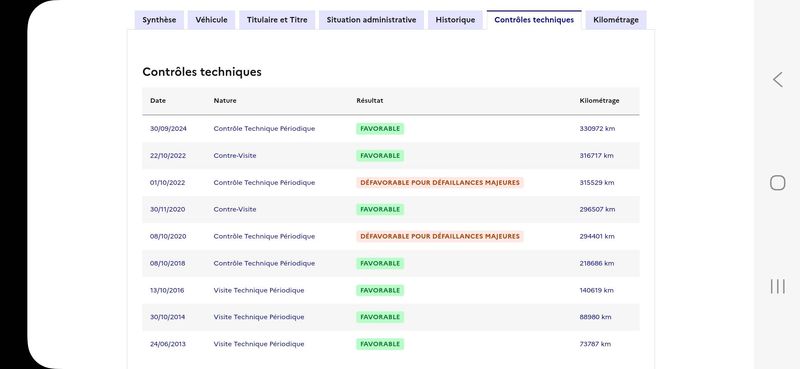Viewport: 800px width, 369px height.
Task: Click Visite Technique Périodique in the 13/10/2016 row
Action: pyautogui.click(x=259, y=290)
